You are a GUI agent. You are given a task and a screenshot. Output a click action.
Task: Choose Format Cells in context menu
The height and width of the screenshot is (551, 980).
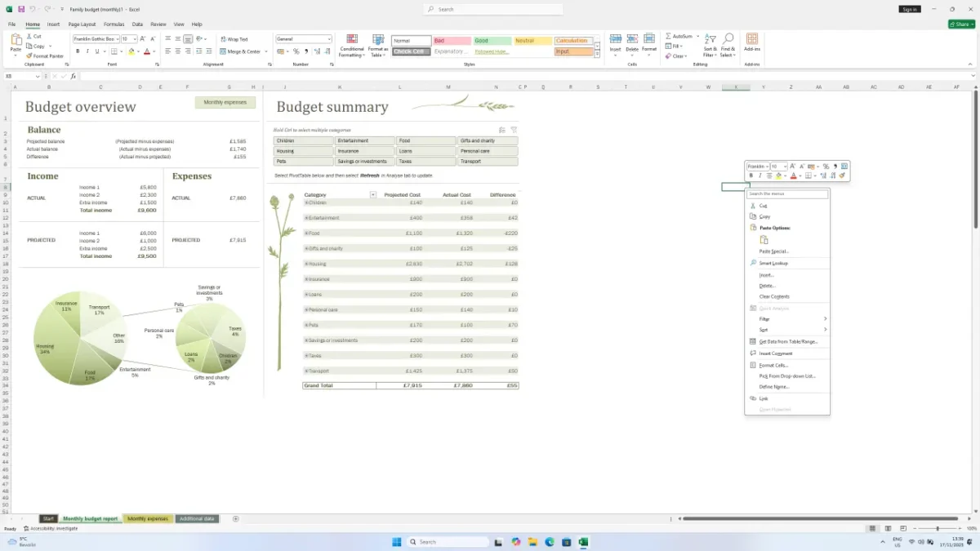[x=773, y=365]
